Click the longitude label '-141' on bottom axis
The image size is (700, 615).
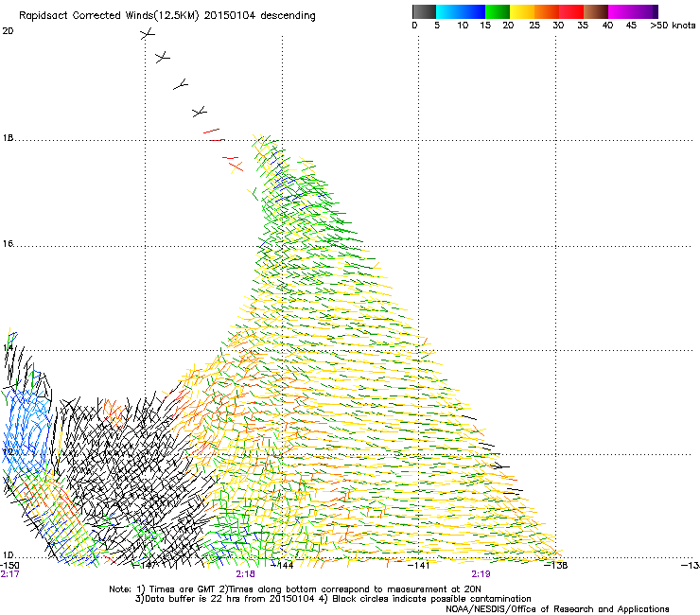[419, 566]
